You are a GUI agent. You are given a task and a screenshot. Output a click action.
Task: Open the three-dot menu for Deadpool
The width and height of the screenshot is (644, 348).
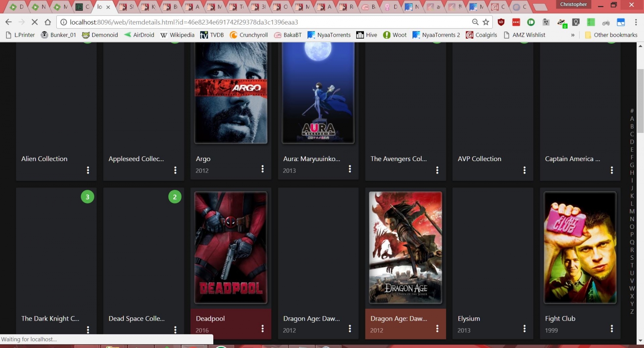coord(262,329)
